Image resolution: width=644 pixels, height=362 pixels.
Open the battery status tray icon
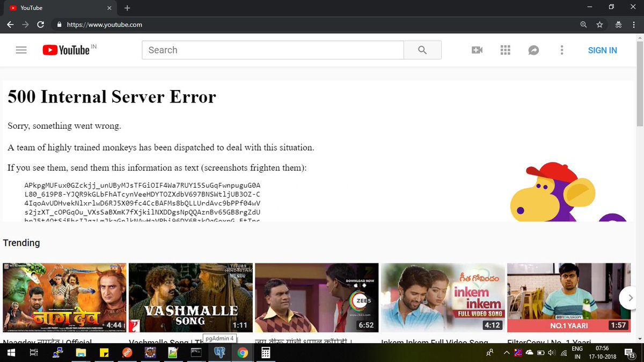point(541,353)
